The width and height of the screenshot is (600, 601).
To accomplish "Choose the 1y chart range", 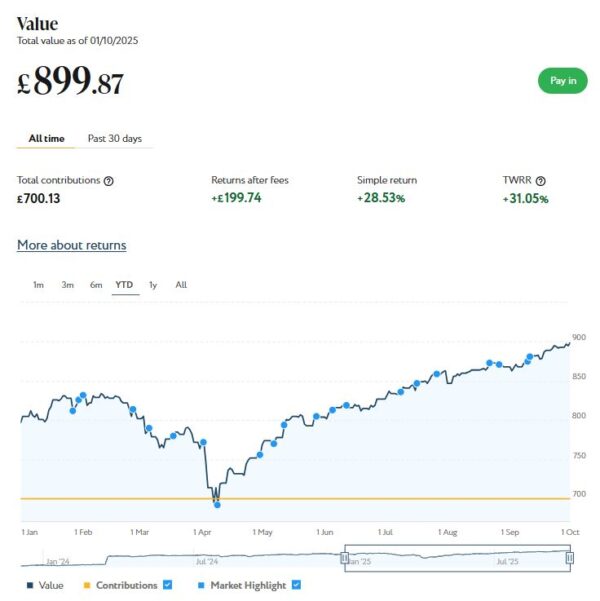I will tap(153, 285).
